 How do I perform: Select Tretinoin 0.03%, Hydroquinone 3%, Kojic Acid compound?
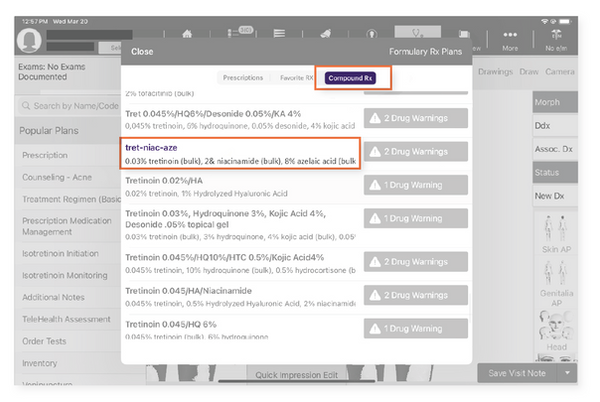pyautogui.click(x=240, y=225)
